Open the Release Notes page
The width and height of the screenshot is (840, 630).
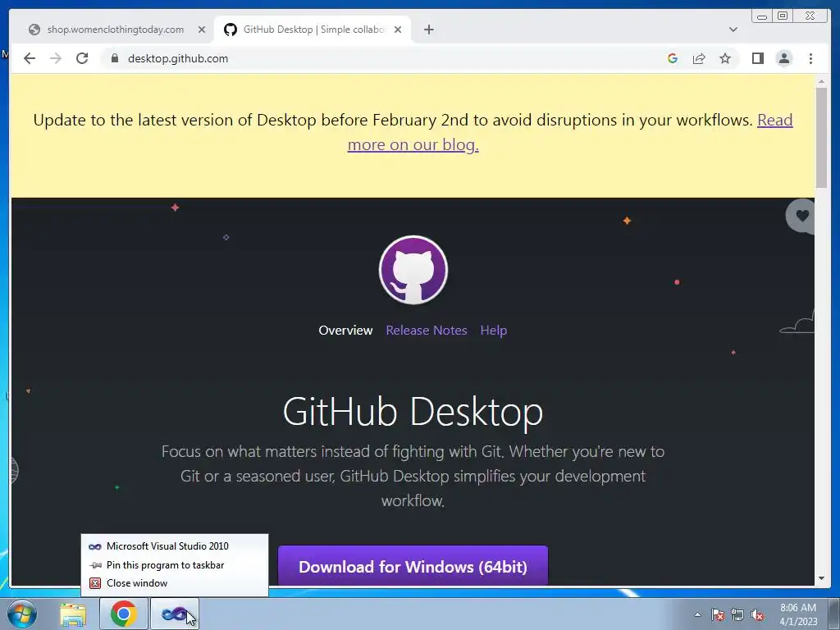[427, 330]
